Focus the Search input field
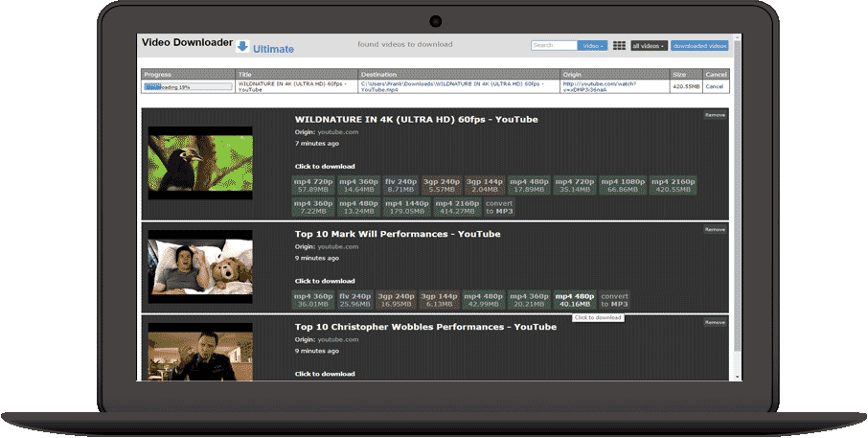This screenshot has height=438, width=868. click(x=554, y=45)
